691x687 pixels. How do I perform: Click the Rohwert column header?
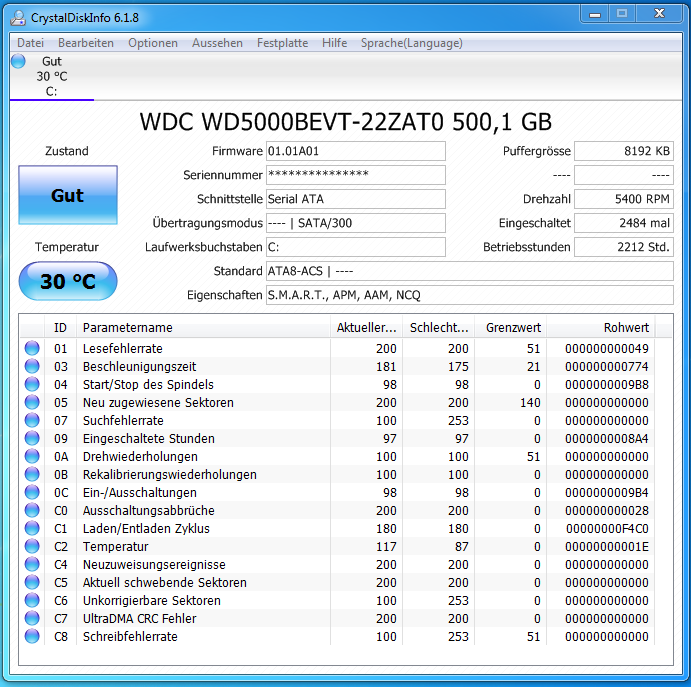click(x=601, y=327)
